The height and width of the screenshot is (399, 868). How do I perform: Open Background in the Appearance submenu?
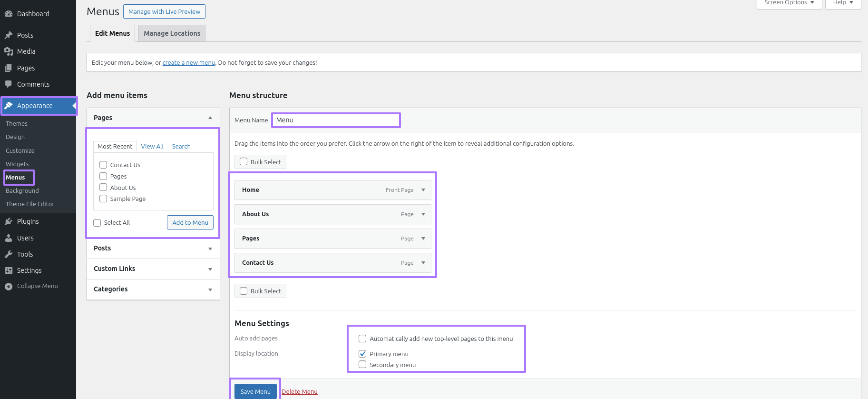coord(22,190)
